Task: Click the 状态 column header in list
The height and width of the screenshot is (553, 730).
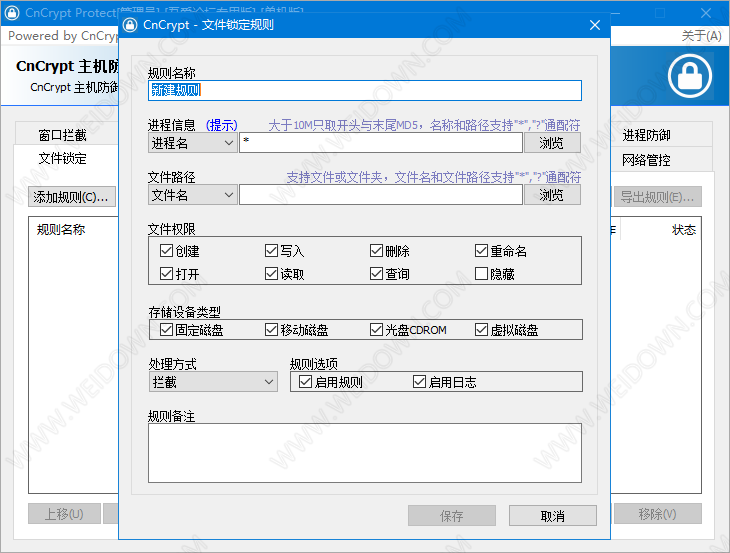Action: coord(684,229)
